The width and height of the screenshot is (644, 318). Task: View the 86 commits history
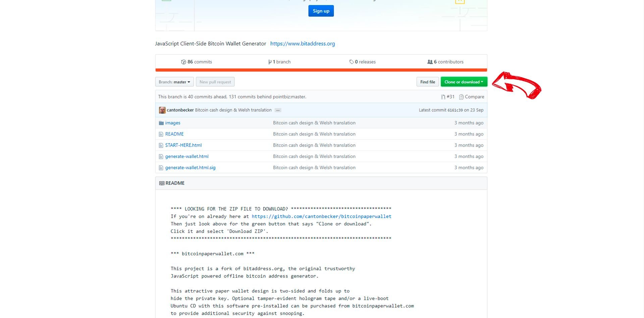pyautogui.click(x=200, y=62)
